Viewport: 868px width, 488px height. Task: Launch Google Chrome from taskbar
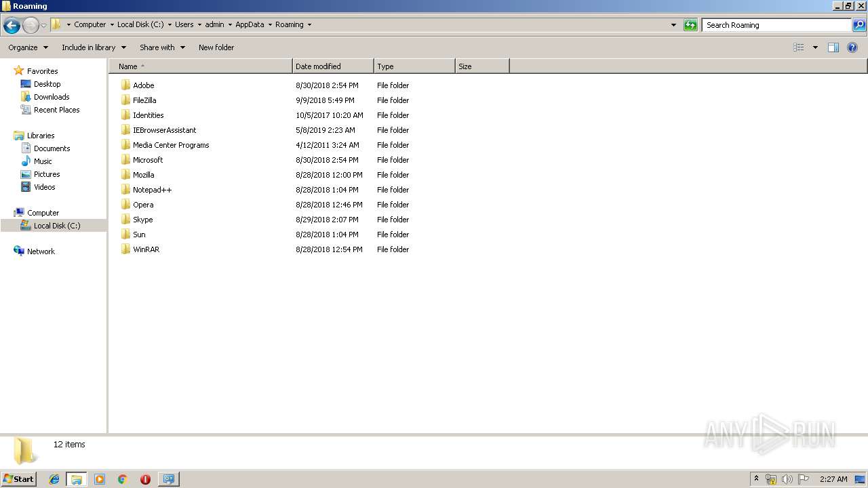click(x=123, y=479)
